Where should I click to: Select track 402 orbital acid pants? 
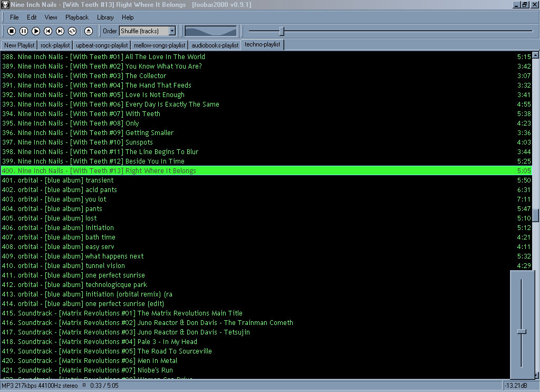coord(266,190)
